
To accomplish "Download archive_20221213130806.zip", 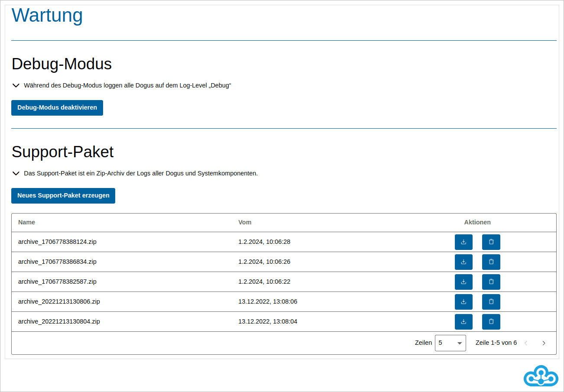I will pos(464,302).
